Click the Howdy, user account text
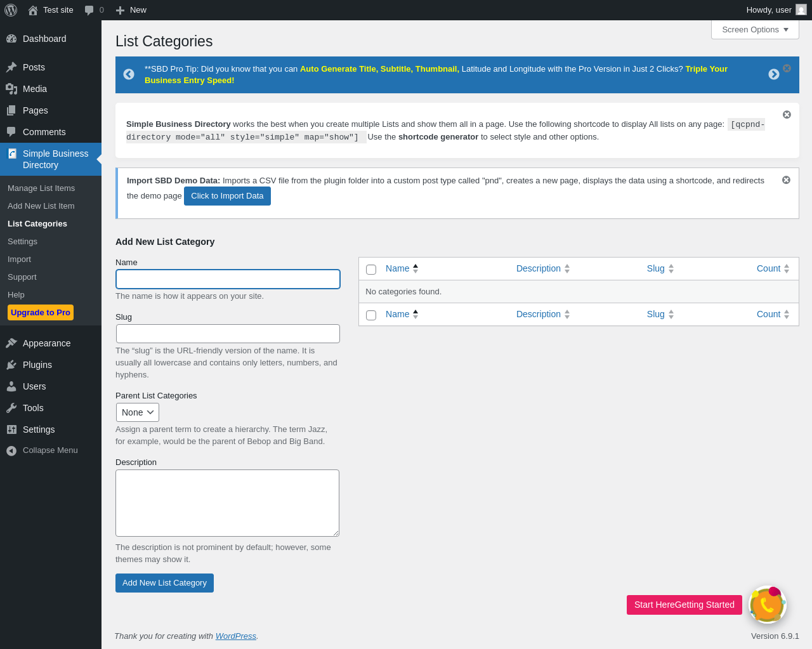The width and height of the screenshot is (812, 649). pos(769,10)
